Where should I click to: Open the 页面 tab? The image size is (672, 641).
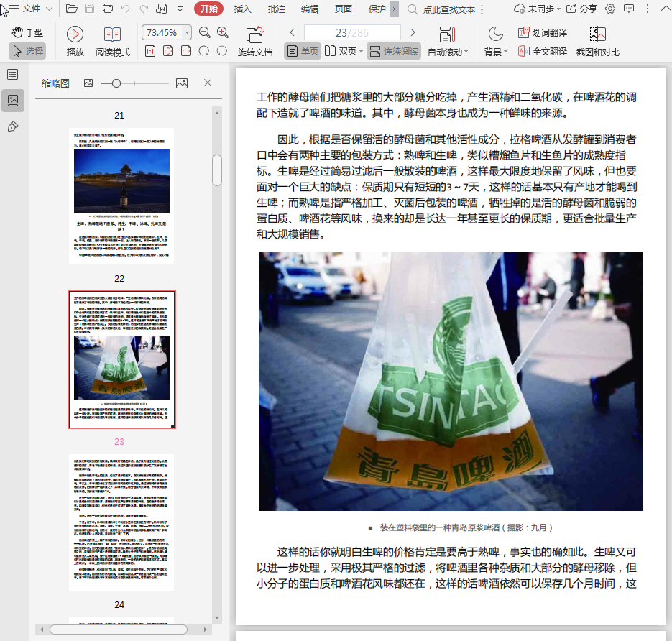(344, 9)
